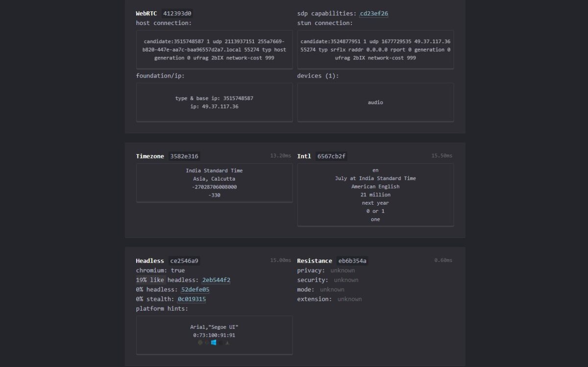Click the '0.60ms' Resistance timing
588x367 pixels.
pyautogui.click(x=443, y=261)
